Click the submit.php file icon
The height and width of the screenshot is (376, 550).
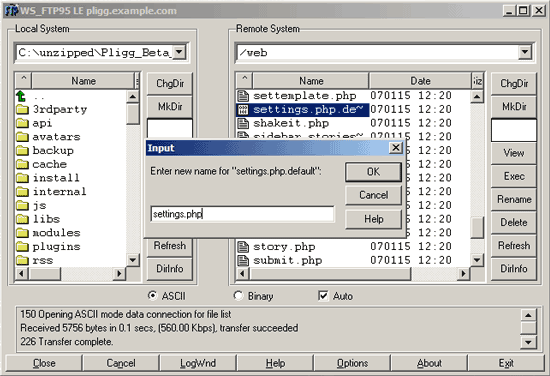[x=243, y=261]
